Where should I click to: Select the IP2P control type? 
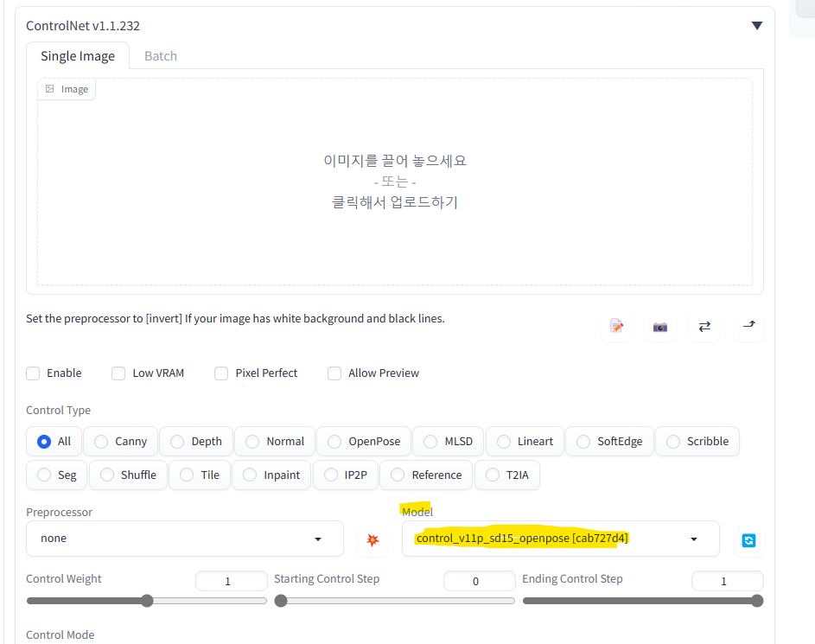point(345,475)
